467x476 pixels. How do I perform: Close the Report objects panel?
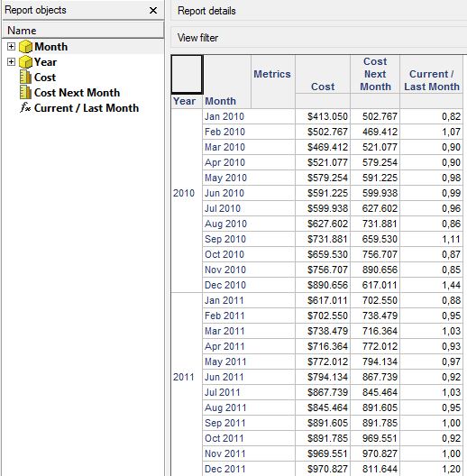(x=153, y=10)
